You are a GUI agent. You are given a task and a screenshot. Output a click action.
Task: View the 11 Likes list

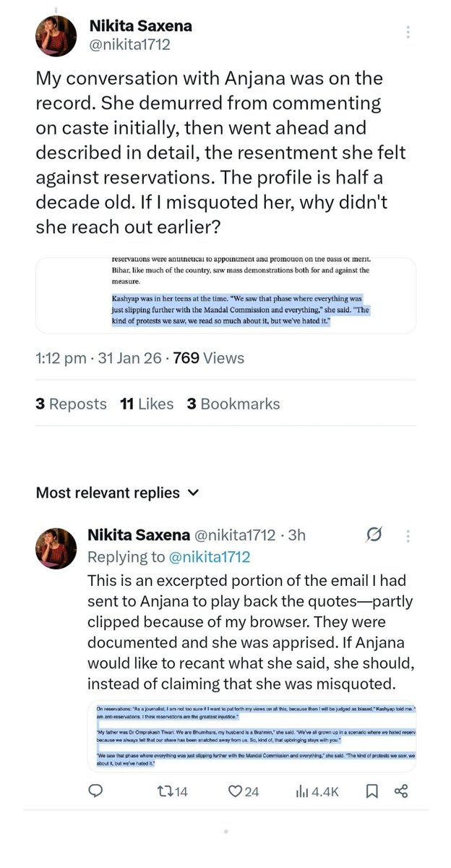click(147, 404)
